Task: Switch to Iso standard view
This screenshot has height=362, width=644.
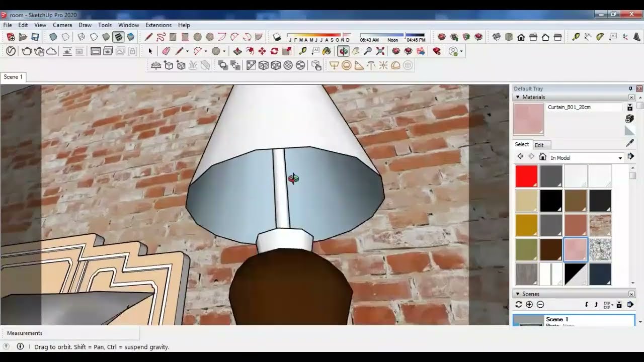Action: point(497,37)
